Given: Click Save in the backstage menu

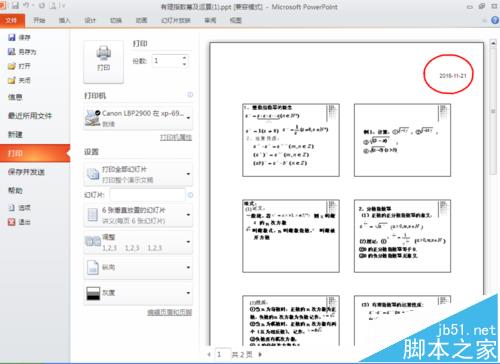Looking at the screenshot, I should (19, 37).
